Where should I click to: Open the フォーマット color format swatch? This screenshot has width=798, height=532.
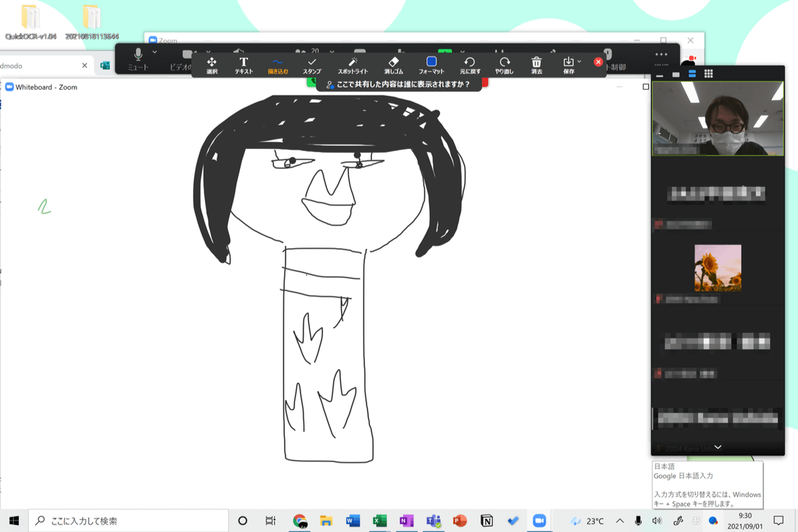(431, 65)
